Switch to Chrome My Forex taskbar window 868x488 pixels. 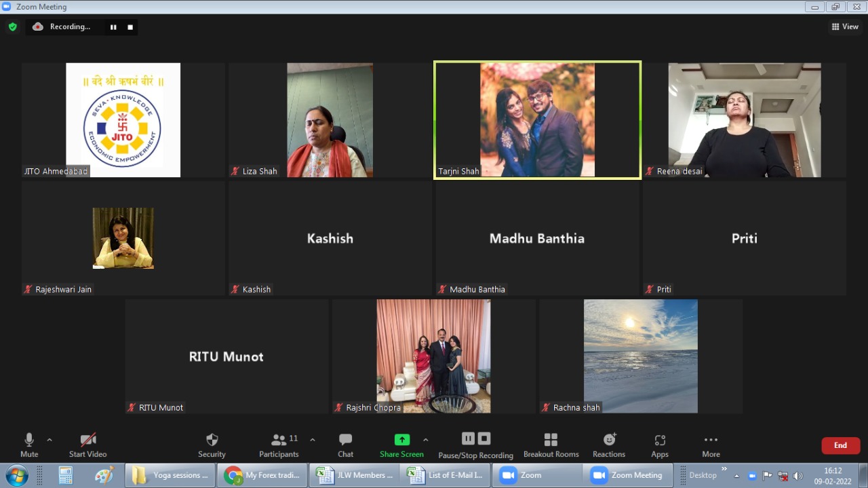[x=263, y=475]
